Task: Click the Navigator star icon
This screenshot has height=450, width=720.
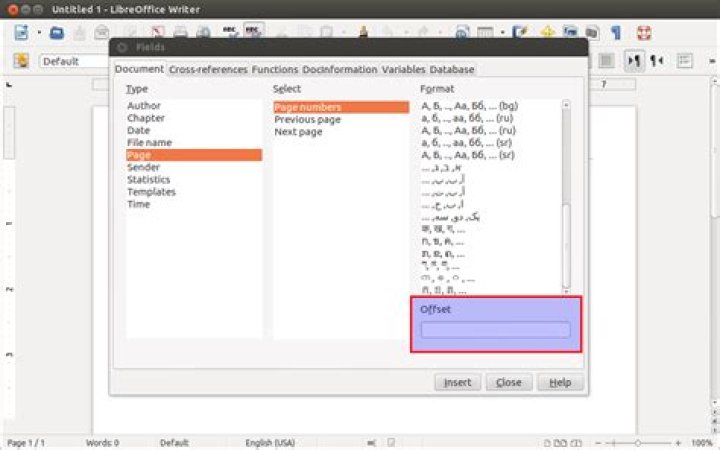Action: 547,32
